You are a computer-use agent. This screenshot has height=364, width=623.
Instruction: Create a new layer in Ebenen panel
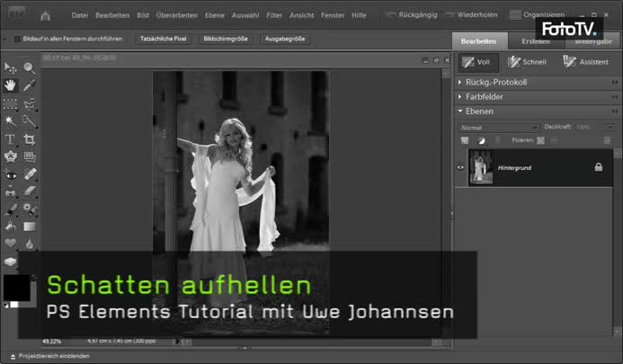tap(465, 140)
